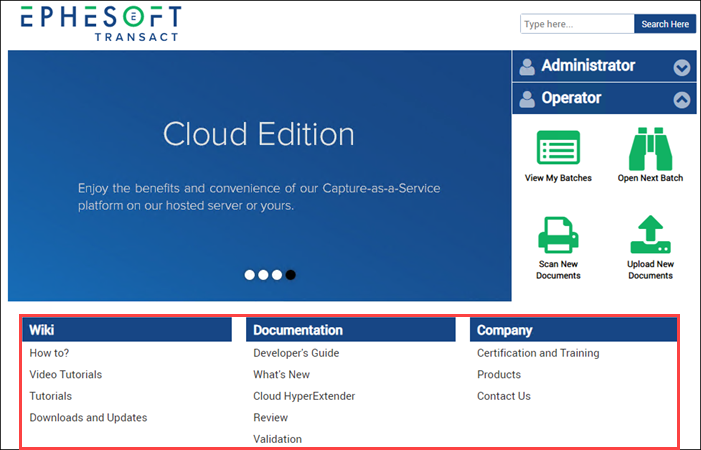Image resolution: width=701 pixels, height=450 pixels.
Task: Select the third carousel dot
Action: click(277, 275)
